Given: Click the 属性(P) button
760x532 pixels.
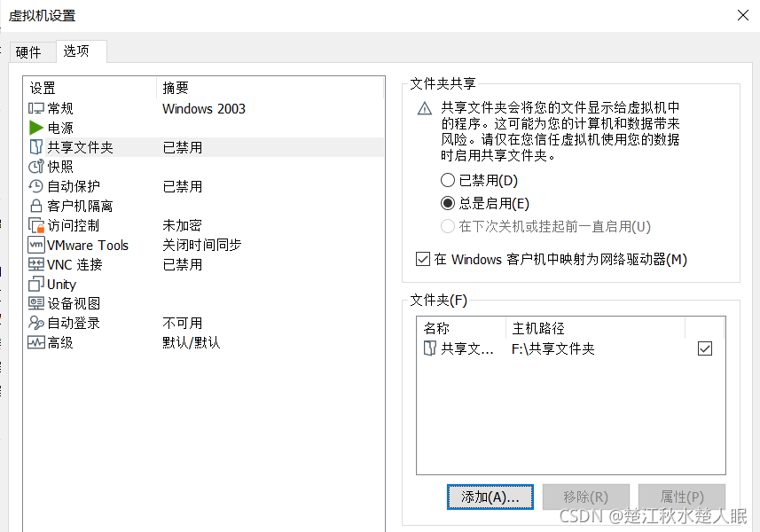Looking at the screenshot, I should click(681, 497).
